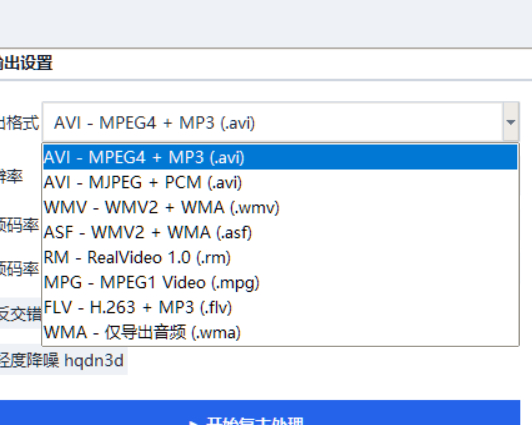Toggle the 轻度降噪 hqdn3d filter chip
The width and height of the screenshot is (532, 425).
(x=63, y=361)
